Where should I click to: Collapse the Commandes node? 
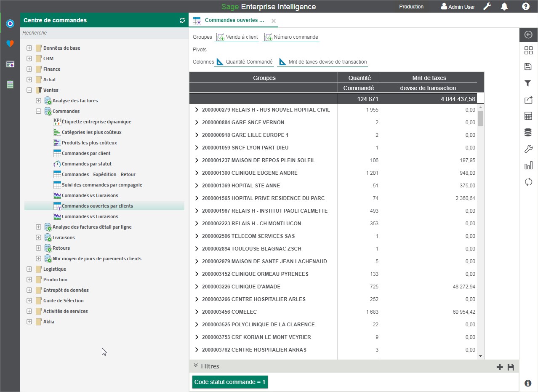point(38,111)
